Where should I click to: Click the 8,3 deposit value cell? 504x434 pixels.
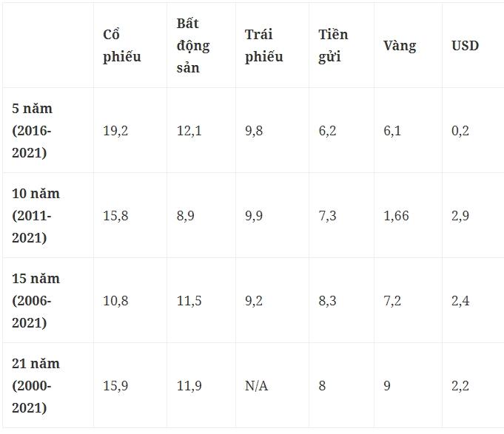327,301
